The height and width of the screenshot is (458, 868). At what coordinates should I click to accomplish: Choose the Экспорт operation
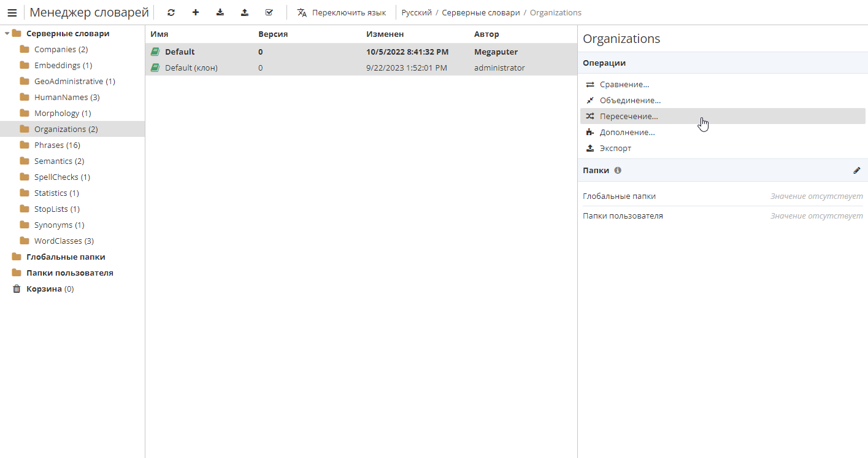click(x=723, y=148)
